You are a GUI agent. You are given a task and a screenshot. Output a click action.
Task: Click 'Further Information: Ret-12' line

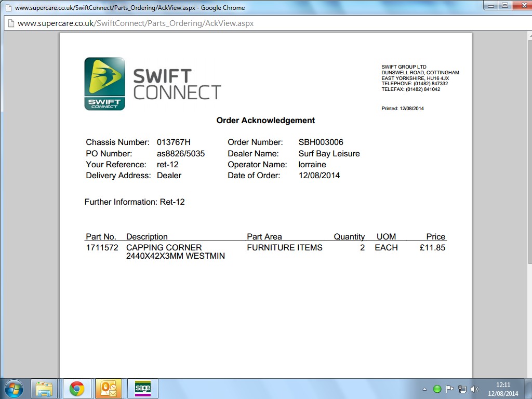click(135, 202)
